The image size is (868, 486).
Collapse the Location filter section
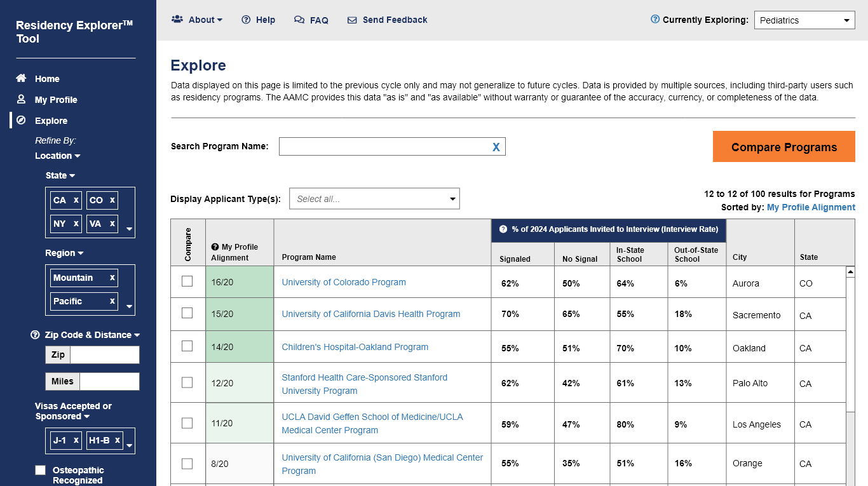click(x=58, y=156)
